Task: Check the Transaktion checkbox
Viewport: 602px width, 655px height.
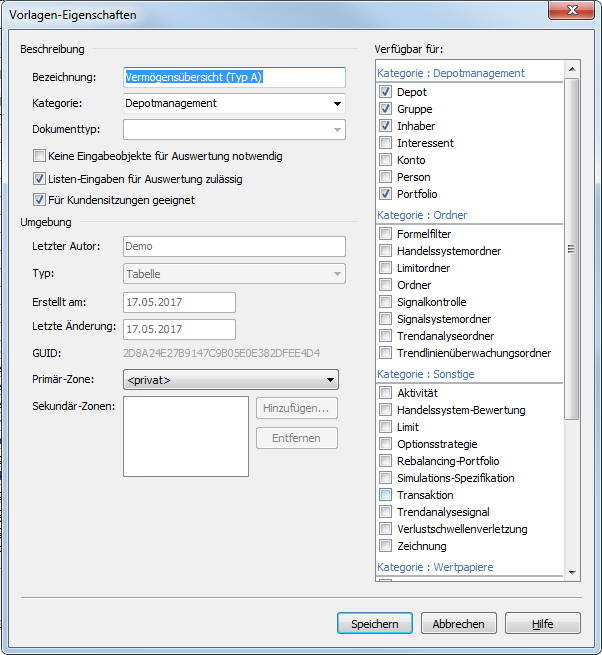Action: click(x=386, y=495)
